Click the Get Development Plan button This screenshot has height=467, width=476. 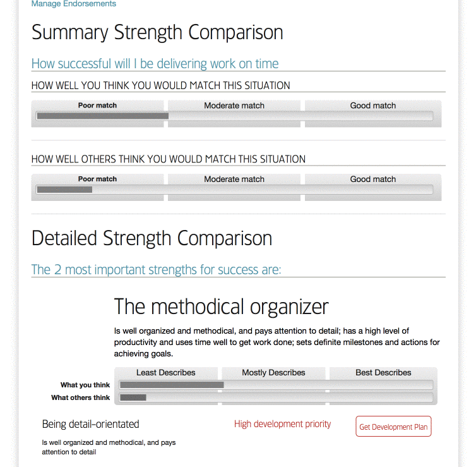[x=393, y=427]
